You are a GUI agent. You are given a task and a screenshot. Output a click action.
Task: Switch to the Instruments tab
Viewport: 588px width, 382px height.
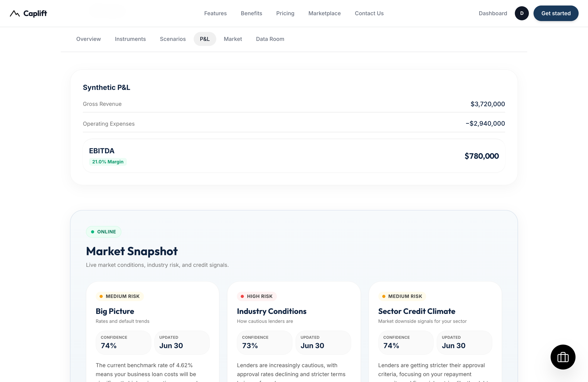point(130,39)
